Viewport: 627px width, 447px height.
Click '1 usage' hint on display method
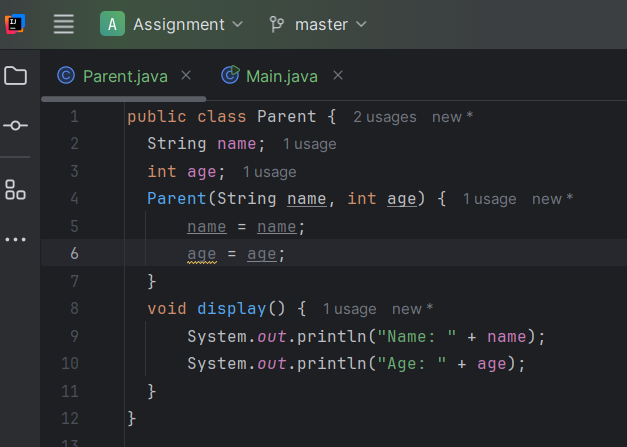(x=349, y=309)
